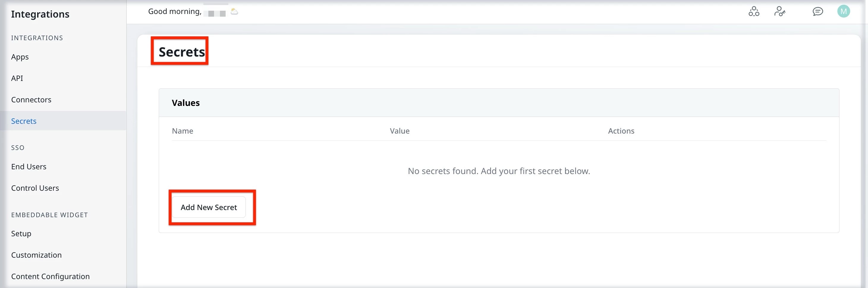This screenshot has width=868, height=288.
Task: Open the profile avatar with letter M
Action: (844, 12)
